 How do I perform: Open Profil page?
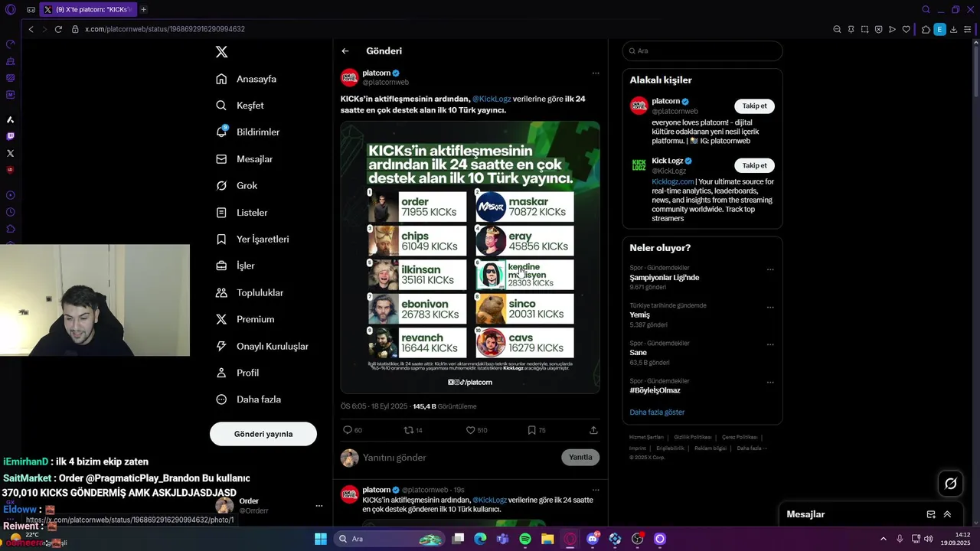[x=237, y=373]
